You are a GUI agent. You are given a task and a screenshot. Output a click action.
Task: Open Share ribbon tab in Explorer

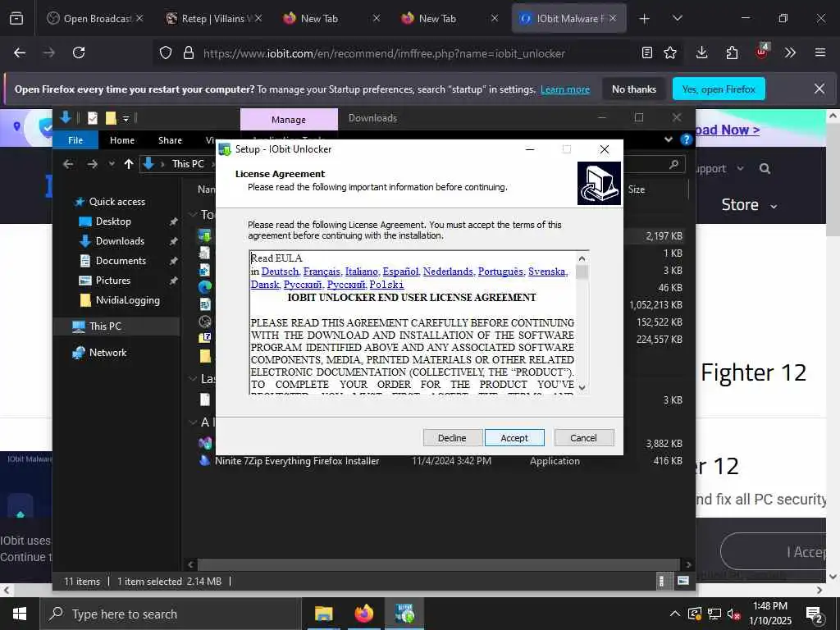(170, 140)
